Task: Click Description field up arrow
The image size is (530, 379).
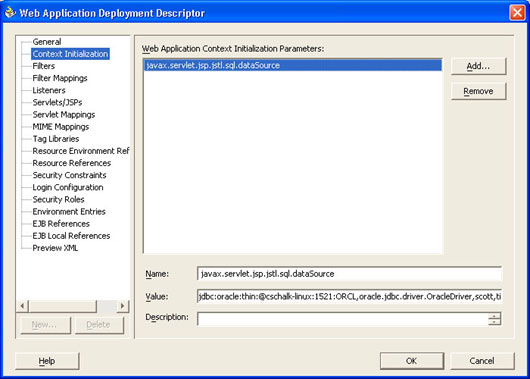Action: [495, 316]
